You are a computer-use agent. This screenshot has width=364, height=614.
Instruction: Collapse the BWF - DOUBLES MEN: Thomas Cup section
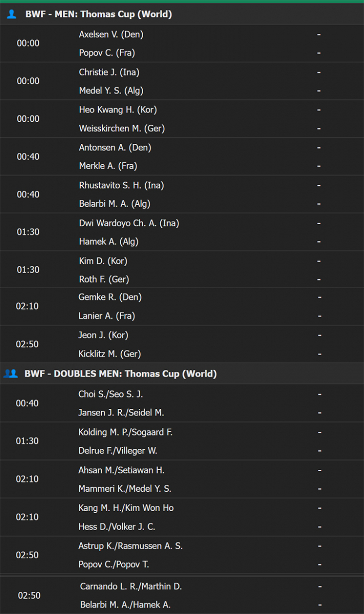(182, 374)
